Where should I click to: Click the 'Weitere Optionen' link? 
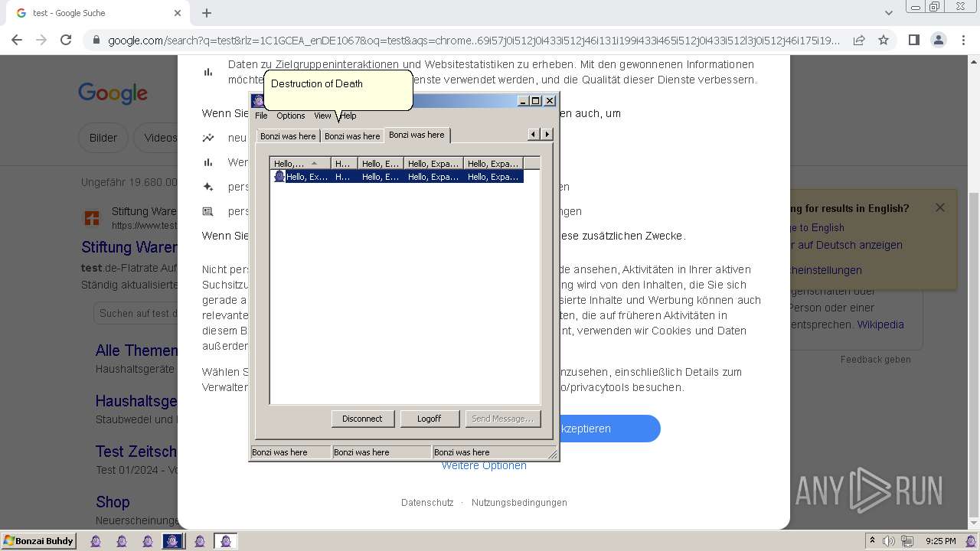click(x=484, y=465)
